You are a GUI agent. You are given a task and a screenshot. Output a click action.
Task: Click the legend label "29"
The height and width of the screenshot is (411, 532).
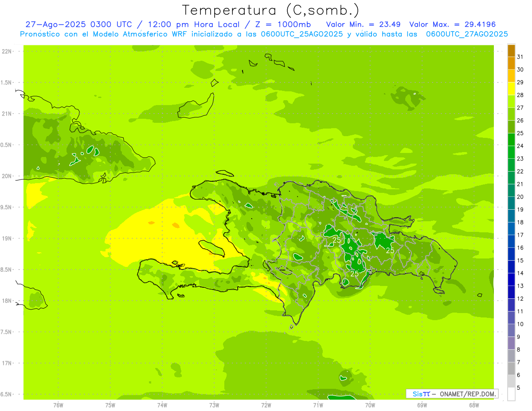(520, 82)
